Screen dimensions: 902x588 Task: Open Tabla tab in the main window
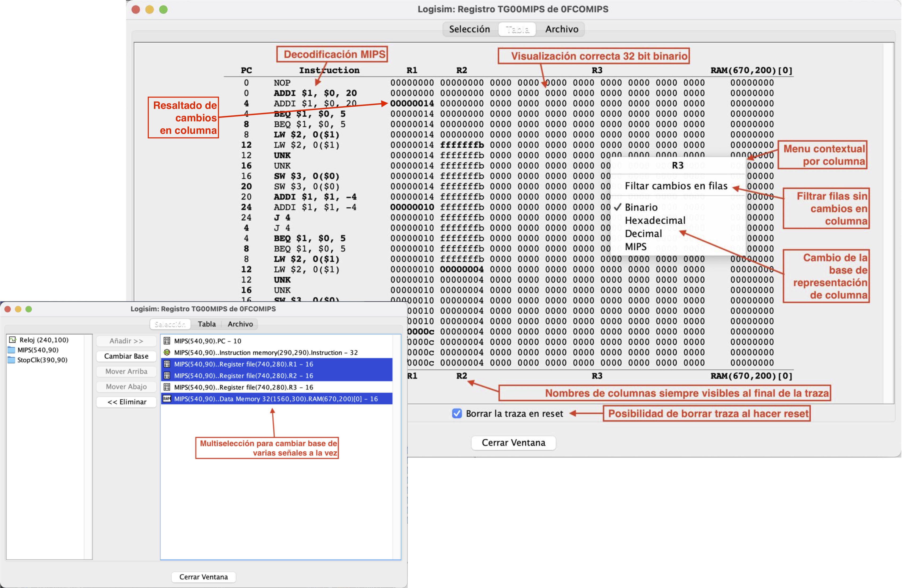tap(517, 29)
